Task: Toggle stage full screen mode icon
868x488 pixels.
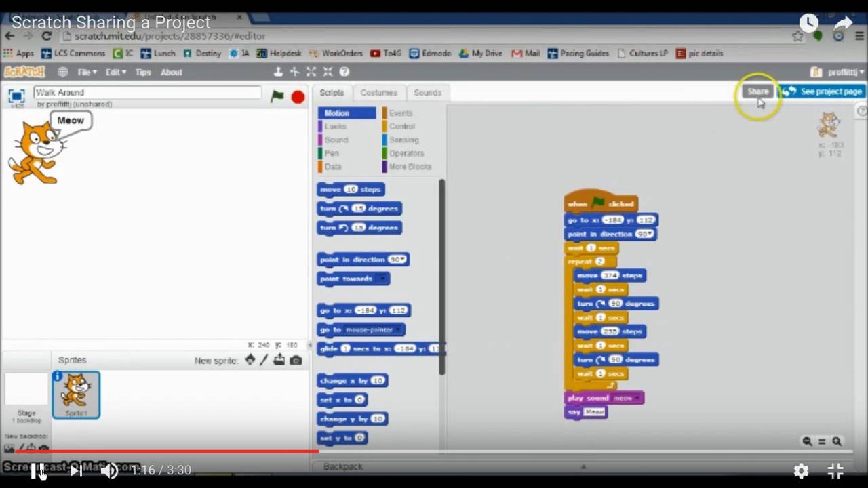Action: coord(16,96)
